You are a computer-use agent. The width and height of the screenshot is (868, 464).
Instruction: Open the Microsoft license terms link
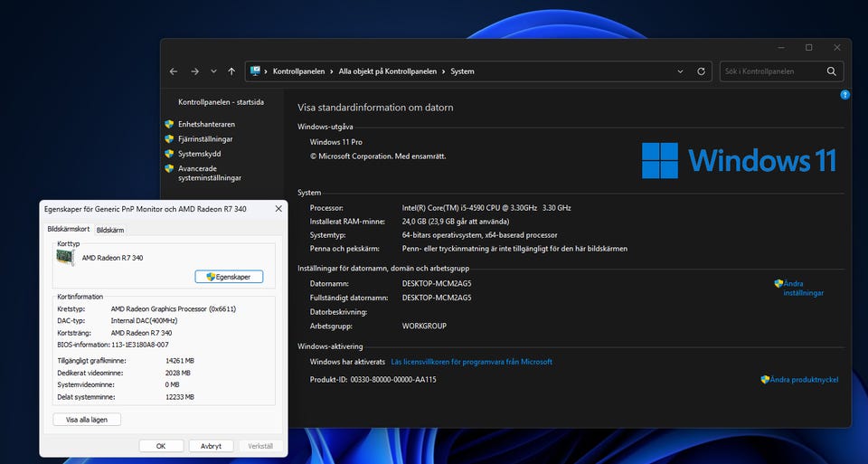471,362
